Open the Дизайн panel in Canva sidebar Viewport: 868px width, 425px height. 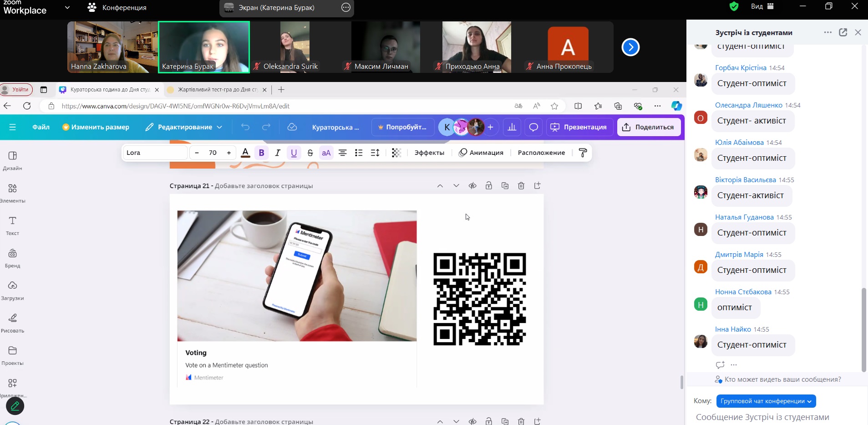(x=12, y=161)
